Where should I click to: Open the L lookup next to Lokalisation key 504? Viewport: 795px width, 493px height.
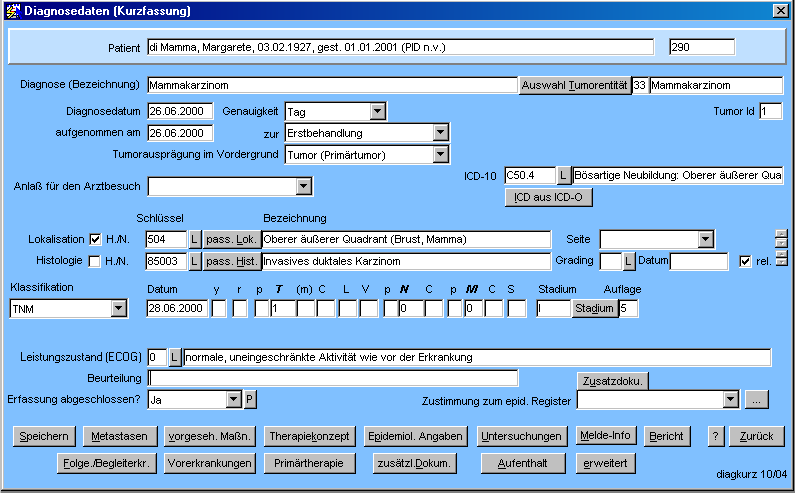coord(195,239)
